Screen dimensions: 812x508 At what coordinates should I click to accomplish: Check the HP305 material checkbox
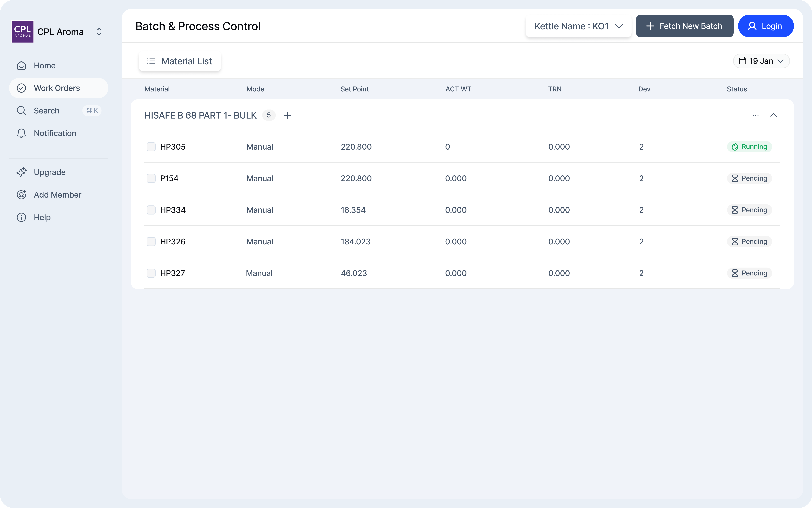[151, 147]
